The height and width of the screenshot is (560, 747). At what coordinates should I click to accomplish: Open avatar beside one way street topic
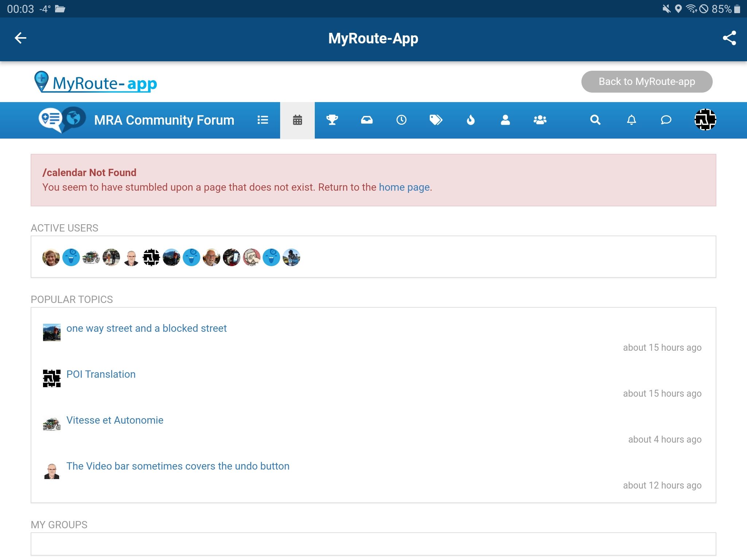point(52,332)
